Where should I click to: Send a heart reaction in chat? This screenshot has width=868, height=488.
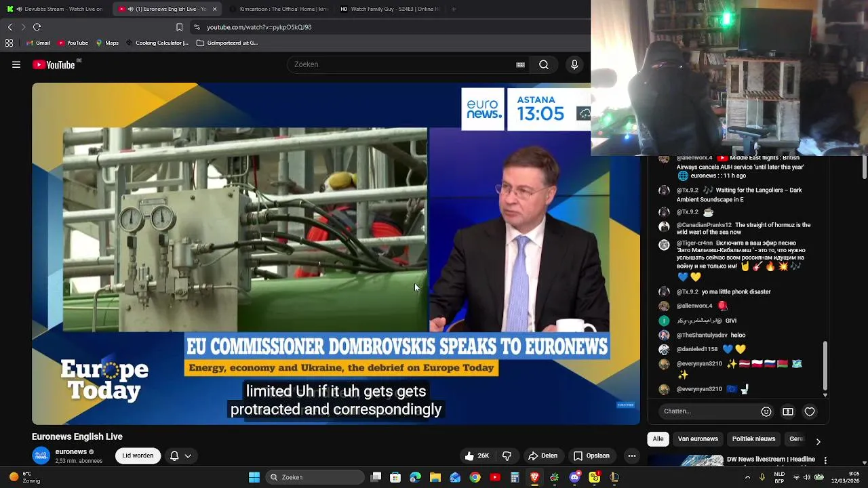click(x=810, y=411)
